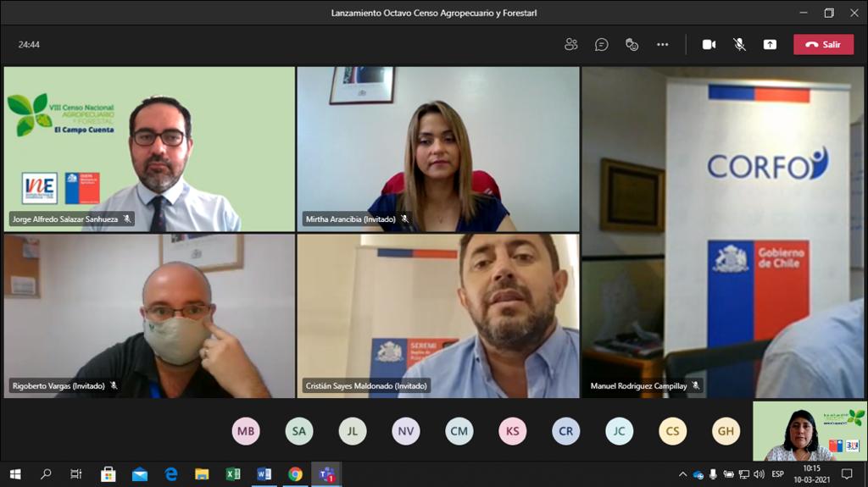Image resolution: width=868 pixels, height=487 pixels.
Task: Switch to Google Chrome on taskbar
Action: click(295, 474)
